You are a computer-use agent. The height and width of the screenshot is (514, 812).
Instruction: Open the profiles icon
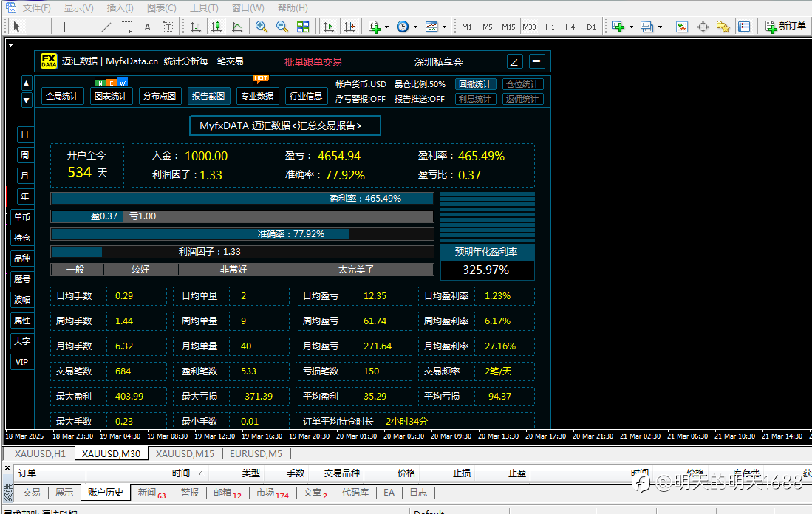pos(646,27)
